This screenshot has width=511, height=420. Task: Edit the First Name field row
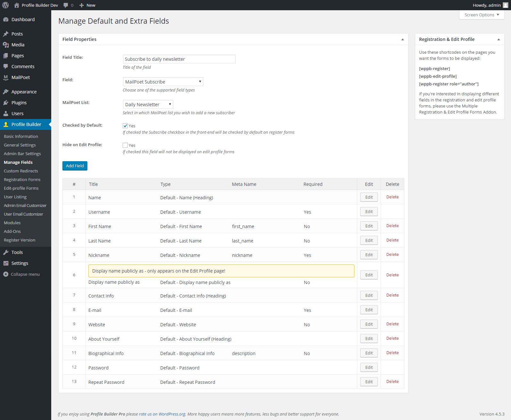pyautogui.click(x=369, y=226)
